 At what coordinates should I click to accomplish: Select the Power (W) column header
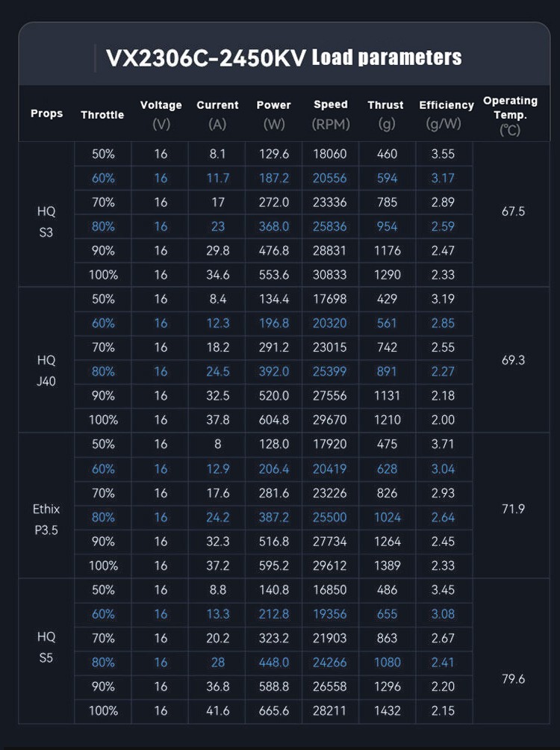point(273,114)
